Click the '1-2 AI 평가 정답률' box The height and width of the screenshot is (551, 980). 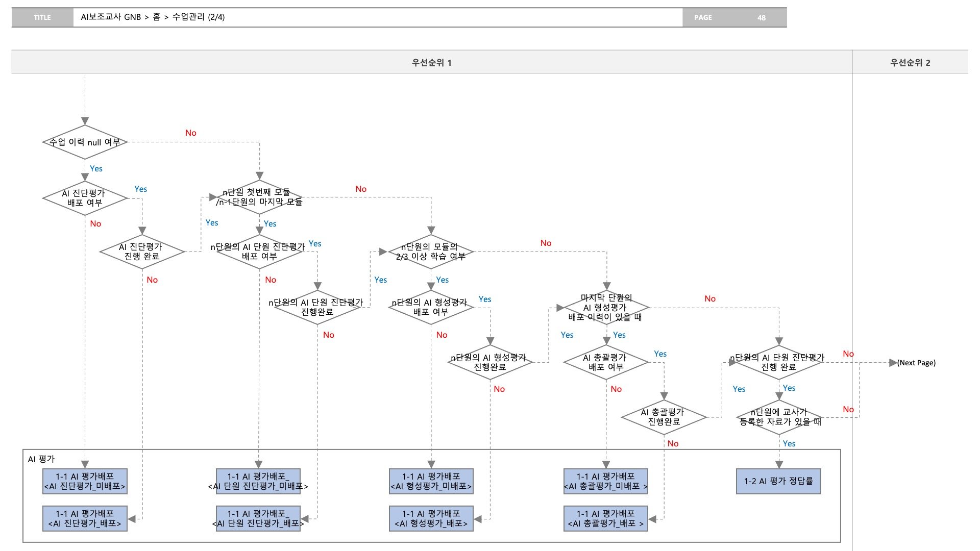coord(778,481)
